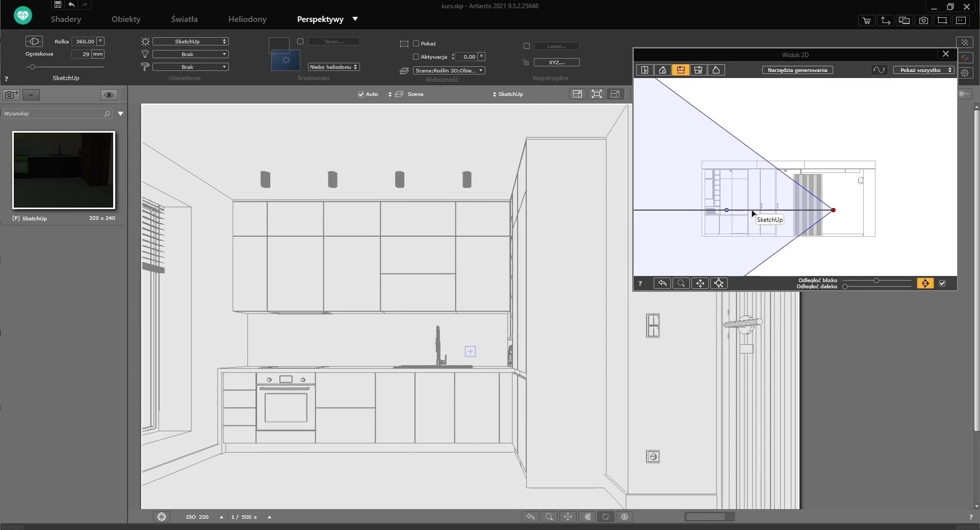Image resolution: width=980 pixels, height=530 pixels.
Task: Expand the Pokaż wszystko dropdown
Action: pyautogui.click(x=923, y=70)
